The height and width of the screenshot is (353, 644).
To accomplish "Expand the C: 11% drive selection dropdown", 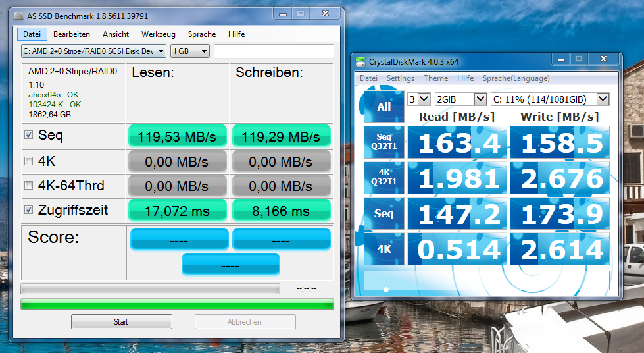I will (603, 99).
